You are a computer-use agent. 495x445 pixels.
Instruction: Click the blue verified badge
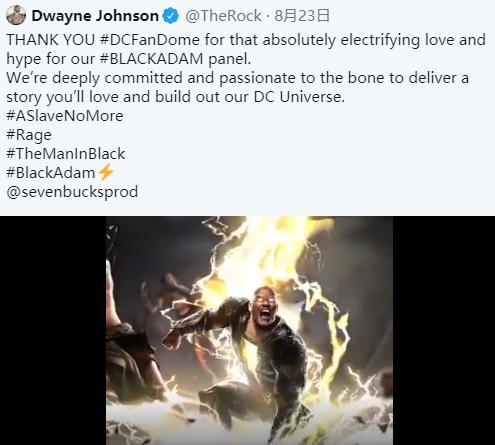[x=171, y=16]
